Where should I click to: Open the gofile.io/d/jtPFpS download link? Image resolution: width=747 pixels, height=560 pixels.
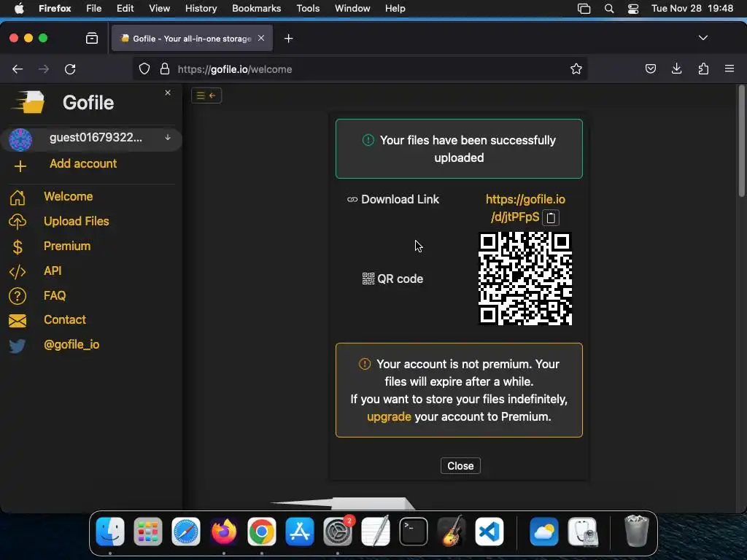click(525, 208)
